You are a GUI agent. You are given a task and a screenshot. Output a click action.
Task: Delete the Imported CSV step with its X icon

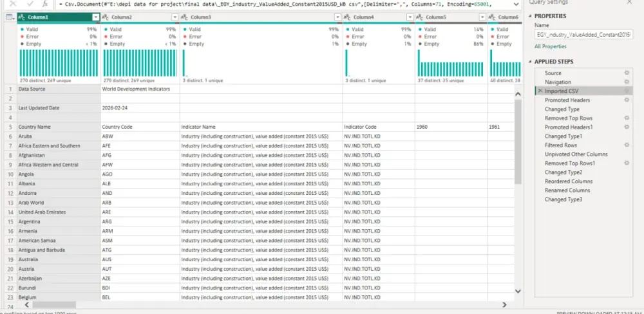click(540, 91)
